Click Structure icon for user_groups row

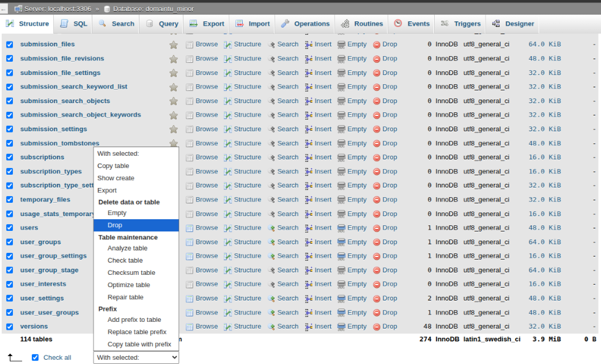[227, 242]
